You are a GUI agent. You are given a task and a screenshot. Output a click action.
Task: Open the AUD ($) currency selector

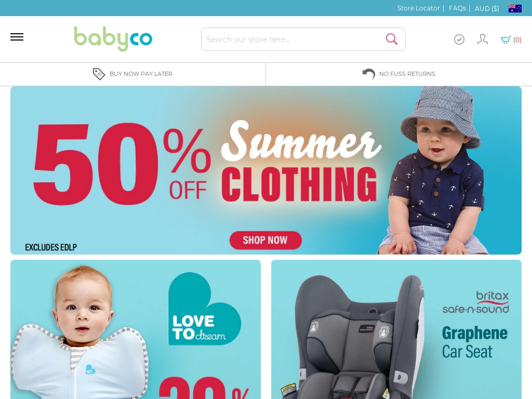486,8
